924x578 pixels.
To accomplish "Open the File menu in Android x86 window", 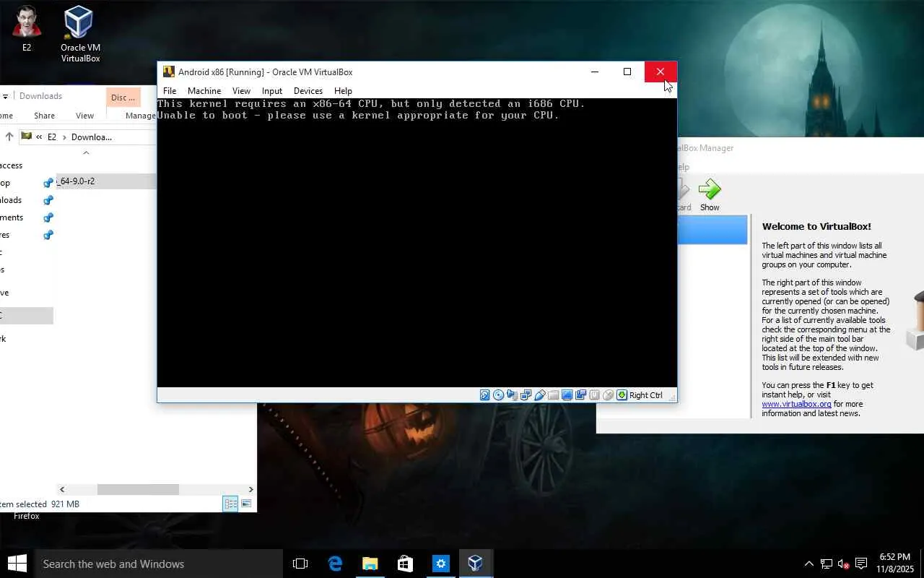I will tap(170, 91).
